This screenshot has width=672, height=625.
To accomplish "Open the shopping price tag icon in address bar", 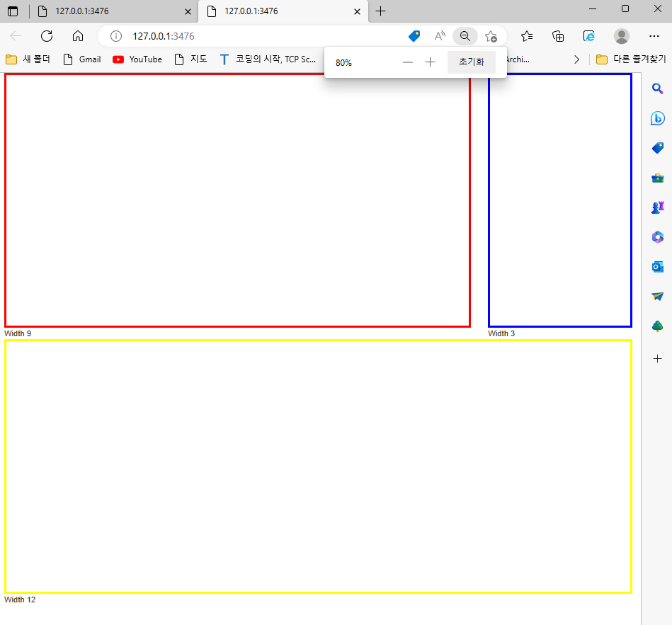I will click(414, 36).
